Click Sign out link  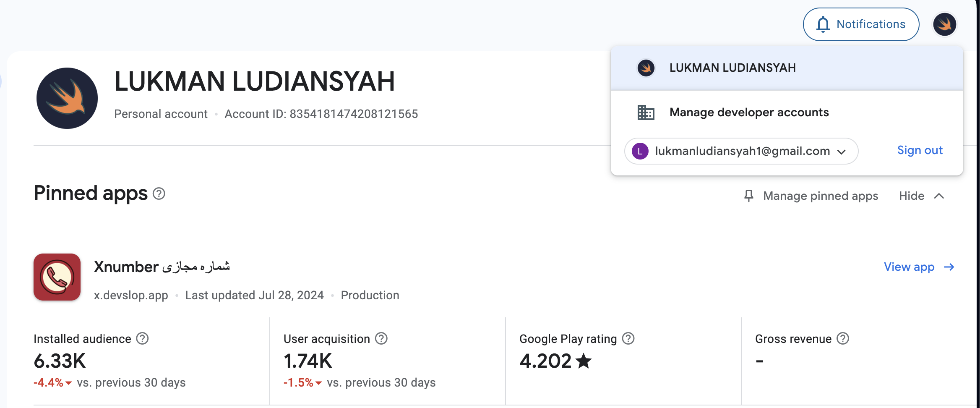920,150
